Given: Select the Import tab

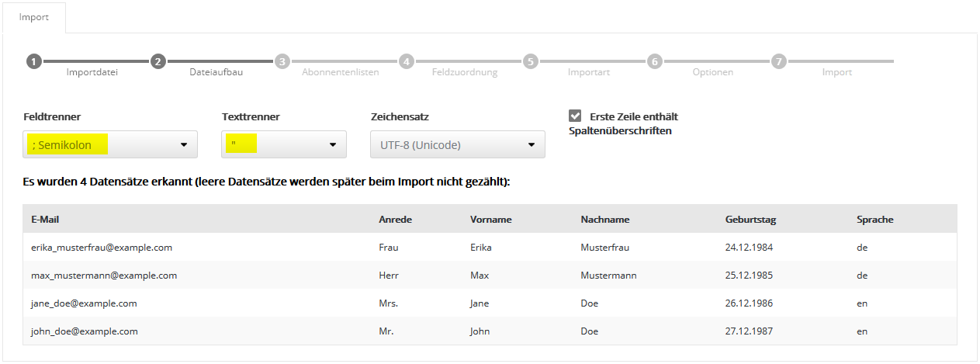Looking at the screenshot, I should pos(34,17).
